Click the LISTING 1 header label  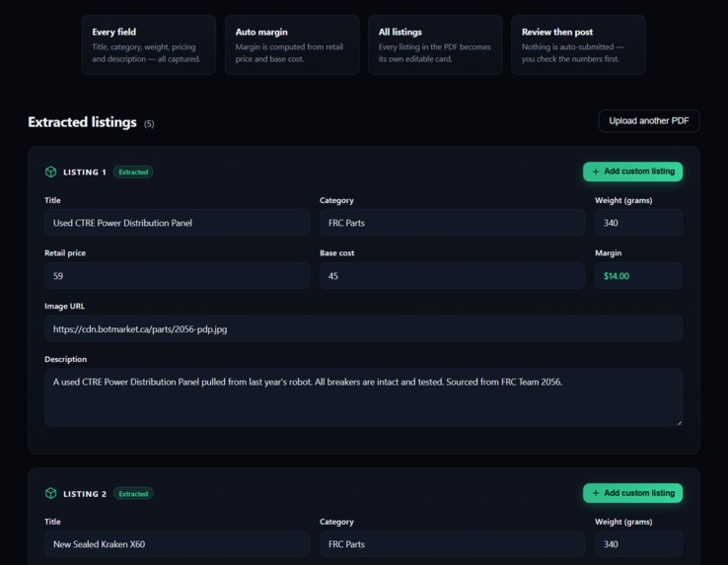(x=85, y=173)
